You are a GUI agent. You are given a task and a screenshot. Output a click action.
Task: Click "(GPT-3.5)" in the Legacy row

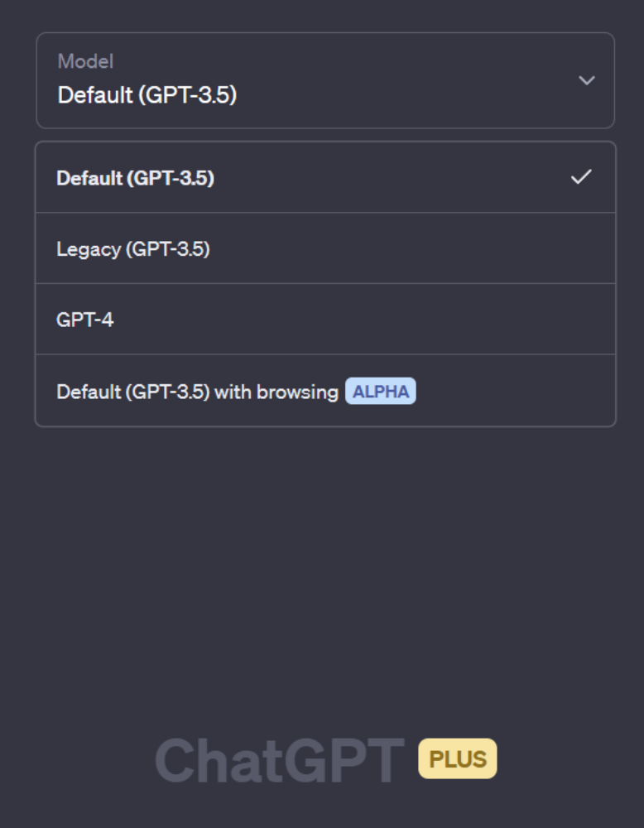(x=167, y=248)
